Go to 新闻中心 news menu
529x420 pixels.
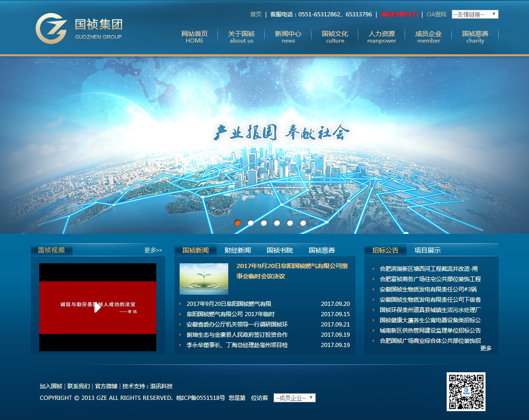(x=288, y=37)
